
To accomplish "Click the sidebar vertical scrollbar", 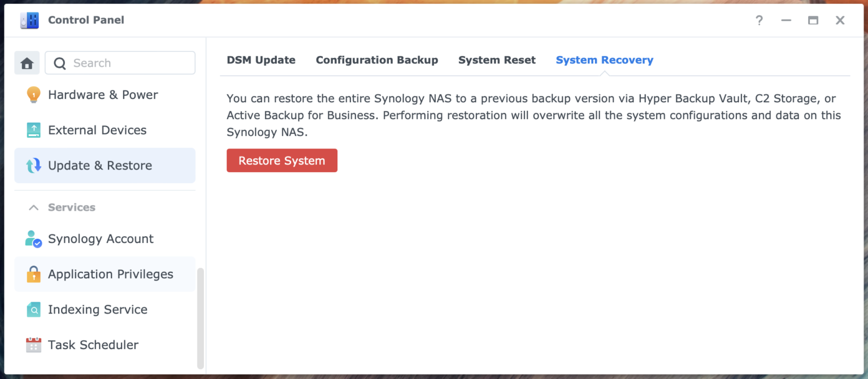I will pos(200,318).
